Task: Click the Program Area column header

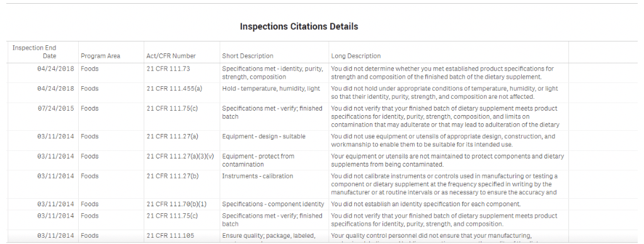Action: pyautogui.click(x=100, y=56)
